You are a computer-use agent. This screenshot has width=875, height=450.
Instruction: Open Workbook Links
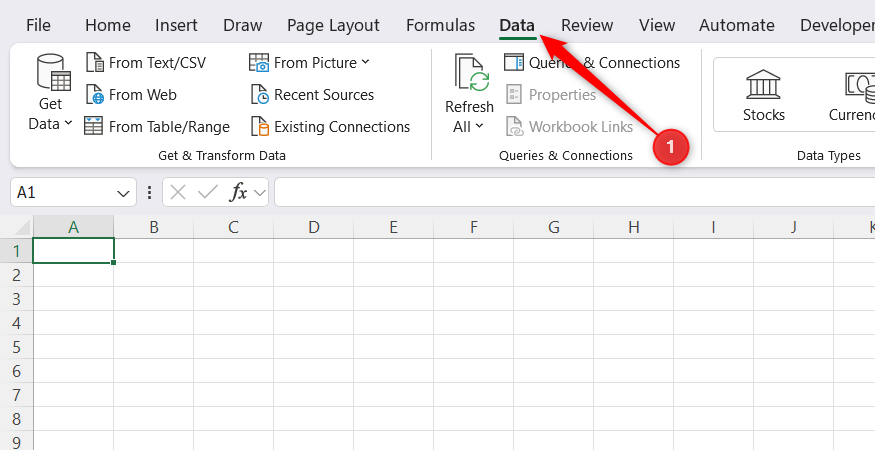[569, 127]
